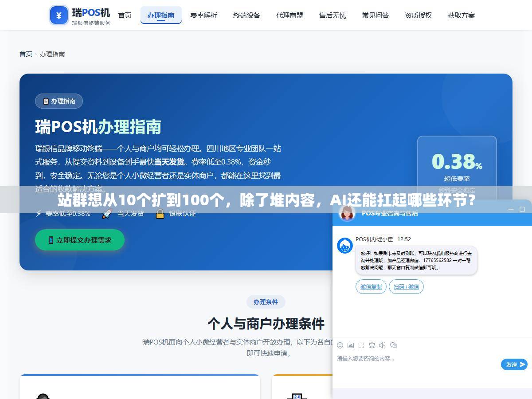Click the 立即提交办理需求 green button
532x399 pixels.
point(80,240)
